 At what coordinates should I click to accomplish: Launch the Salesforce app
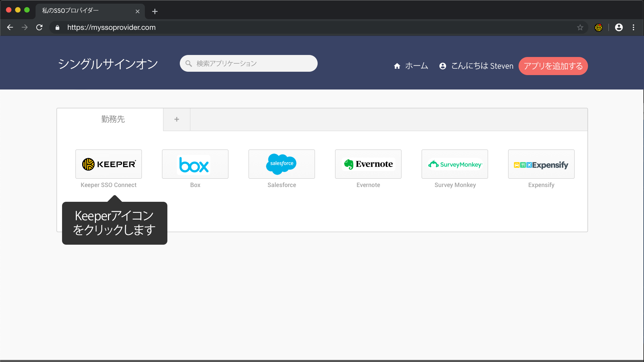pyautogui.click(x=281, y=164)
